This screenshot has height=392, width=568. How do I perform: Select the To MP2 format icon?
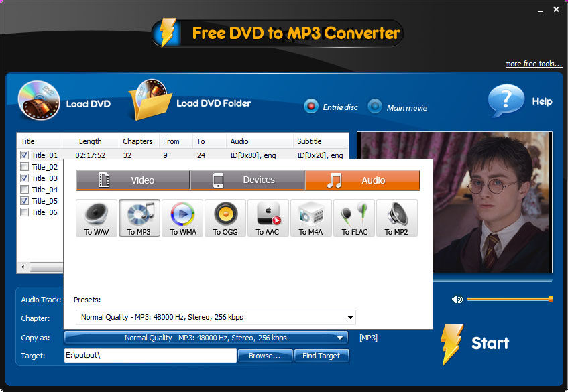pyautogui.click(x=397, y=218)
